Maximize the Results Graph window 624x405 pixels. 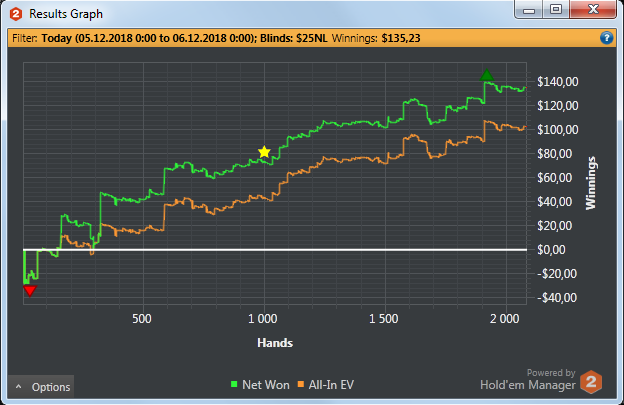point(556,10)
